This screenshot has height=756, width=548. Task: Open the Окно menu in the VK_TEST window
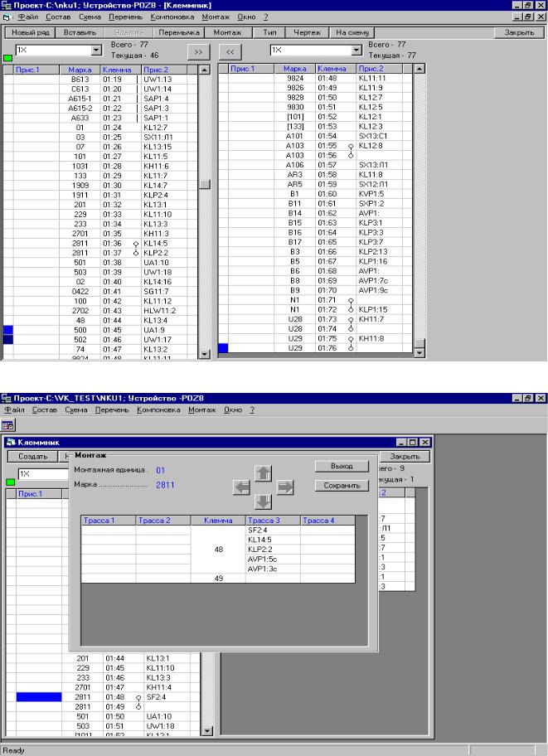tap(233, 409)
